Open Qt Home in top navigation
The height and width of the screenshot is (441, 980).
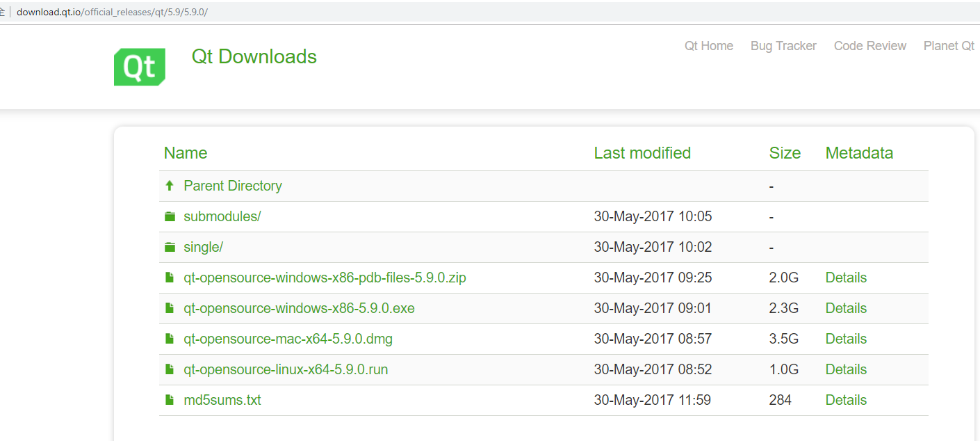708,46
